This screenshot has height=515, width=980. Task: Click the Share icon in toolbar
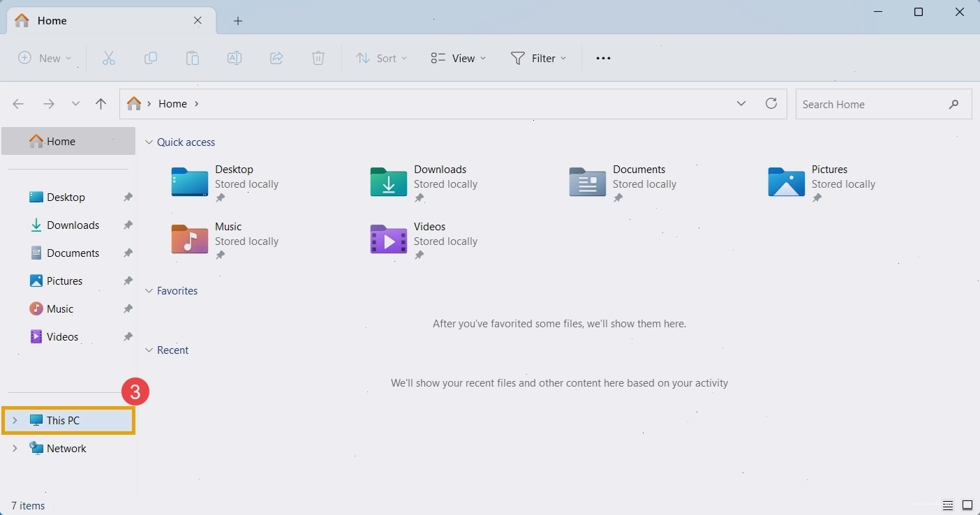(276, 59)
